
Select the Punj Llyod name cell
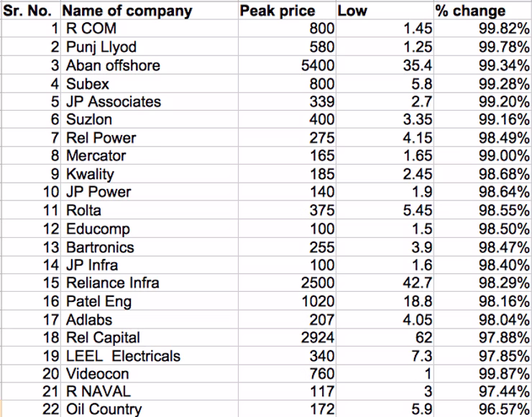point(150,47)
